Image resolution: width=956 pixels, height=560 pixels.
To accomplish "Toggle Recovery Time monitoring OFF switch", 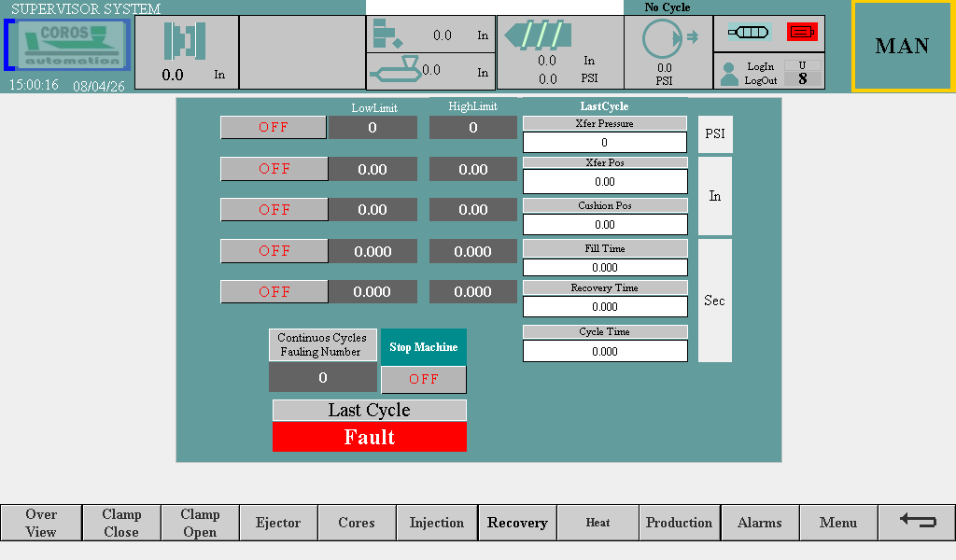I will 274,292.
